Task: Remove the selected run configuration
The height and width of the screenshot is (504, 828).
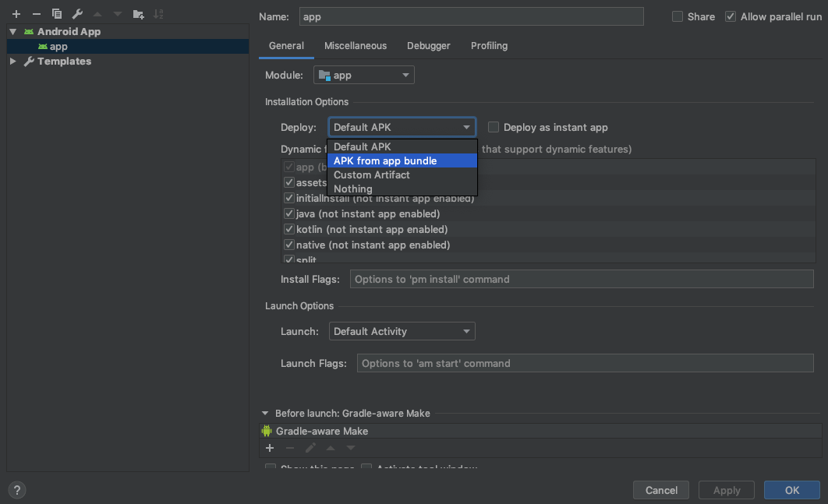Action: 36,14
